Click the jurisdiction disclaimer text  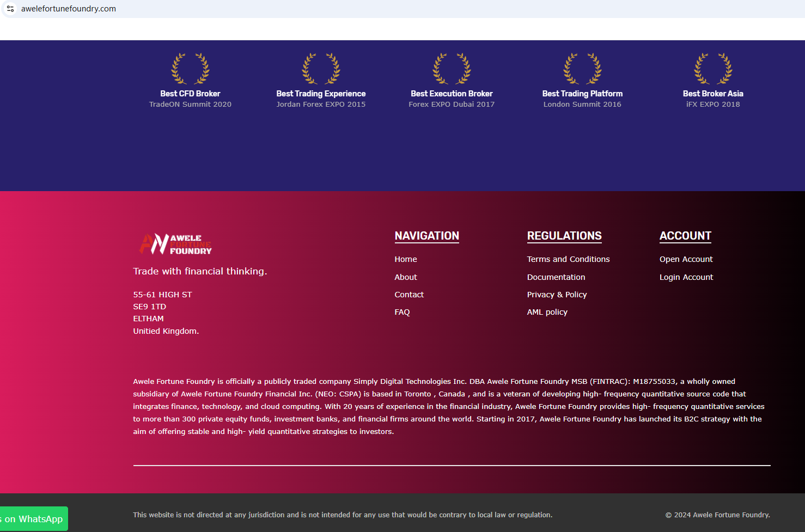coord(343,515)
